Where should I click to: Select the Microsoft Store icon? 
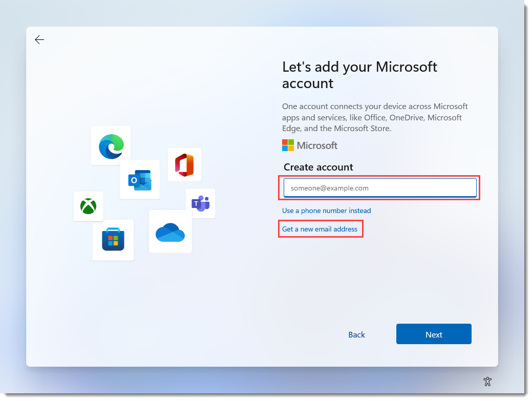(x=113, y=239)
